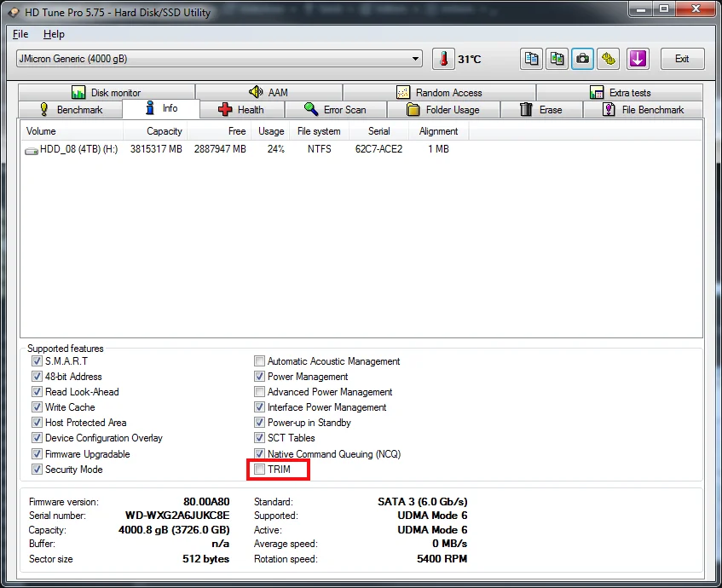Click the firmware version 80.00A80

pyautogui.click(x=206, y=501)
